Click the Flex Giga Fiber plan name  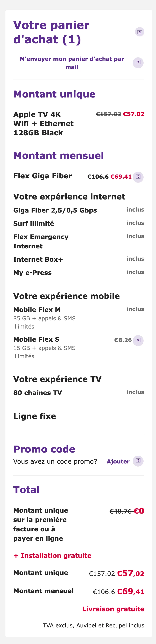43,176
